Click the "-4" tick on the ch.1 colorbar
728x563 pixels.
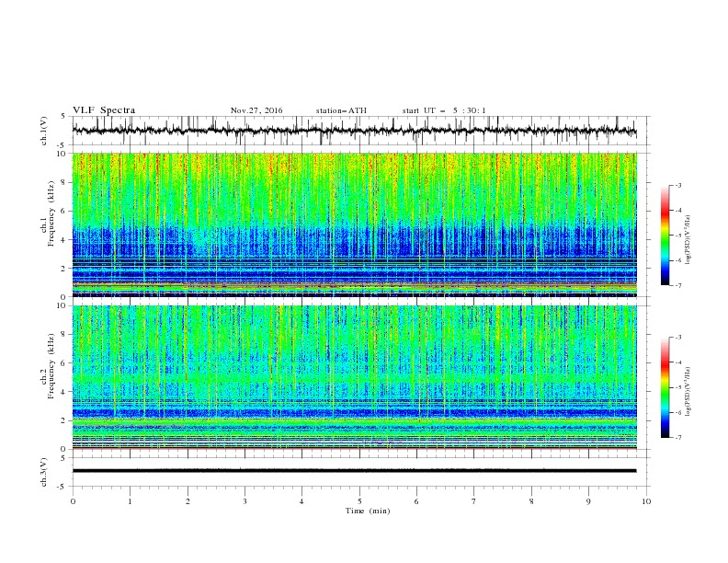(x=678, y=211)
